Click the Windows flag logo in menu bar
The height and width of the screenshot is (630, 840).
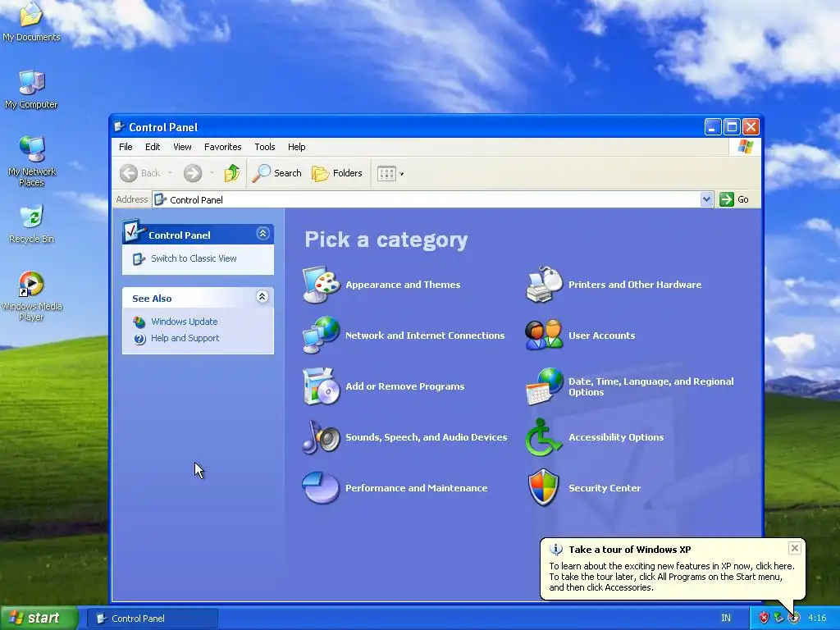(745, 147)
